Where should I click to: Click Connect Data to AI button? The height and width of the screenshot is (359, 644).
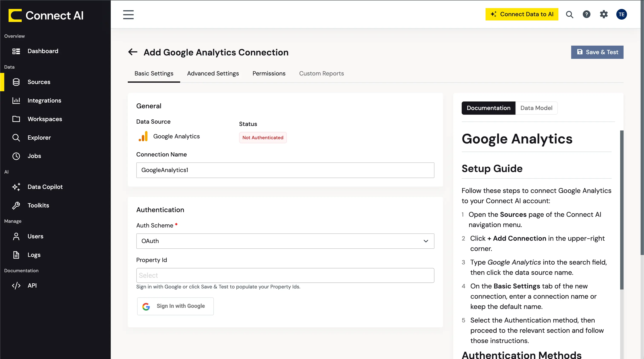point(522,14)
